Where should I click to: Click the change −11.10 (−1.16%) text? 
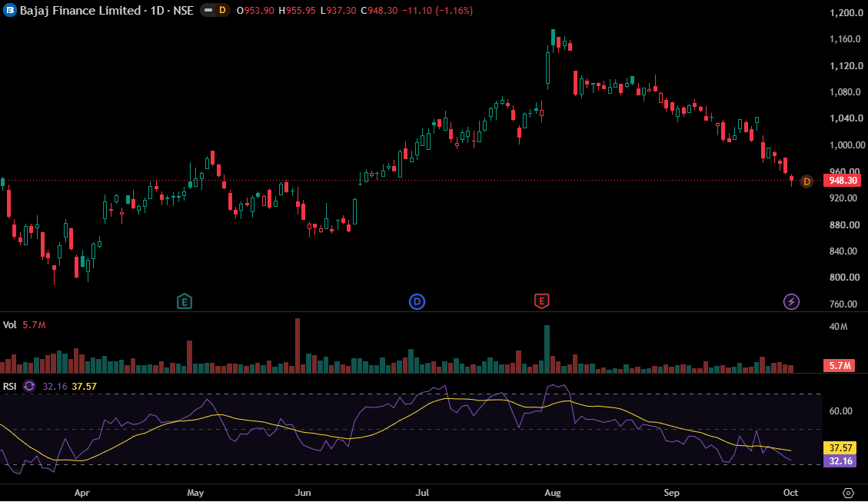click(437, 11)
